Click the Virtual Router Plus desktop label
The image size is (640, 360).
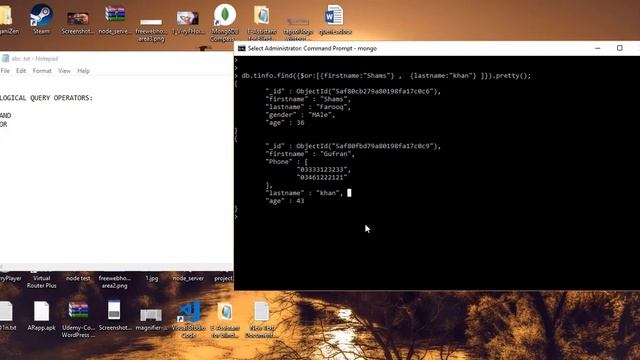pos(42,282)
